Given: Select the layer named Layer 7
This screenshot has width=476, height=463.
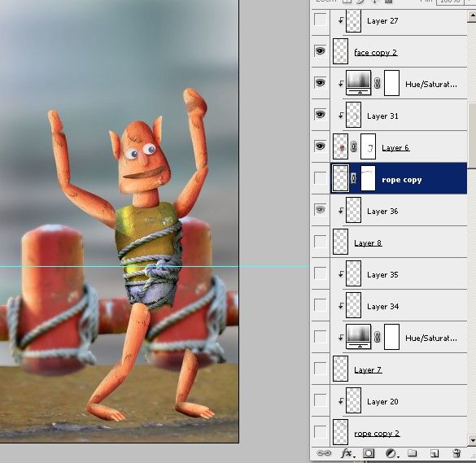Looking at the screenshot, I should pyautogui.click(x=368, y=369).
